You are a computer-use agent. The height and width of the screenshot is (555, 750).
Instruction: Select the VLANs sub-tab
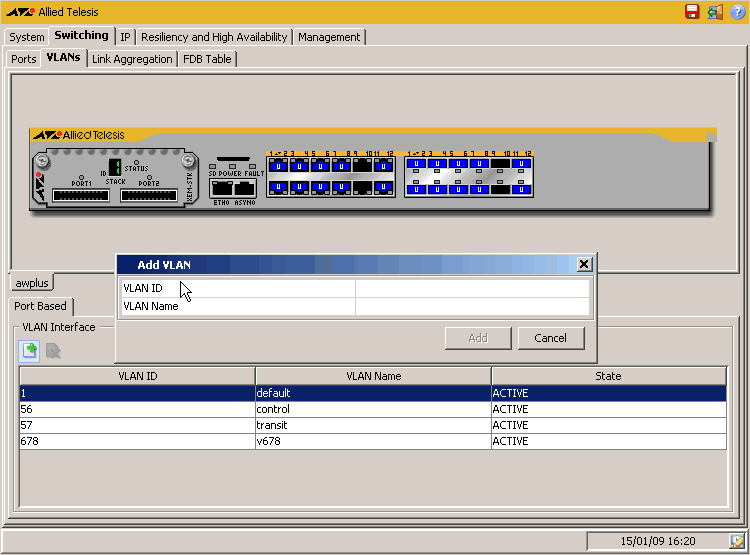(x=64, y=57)
